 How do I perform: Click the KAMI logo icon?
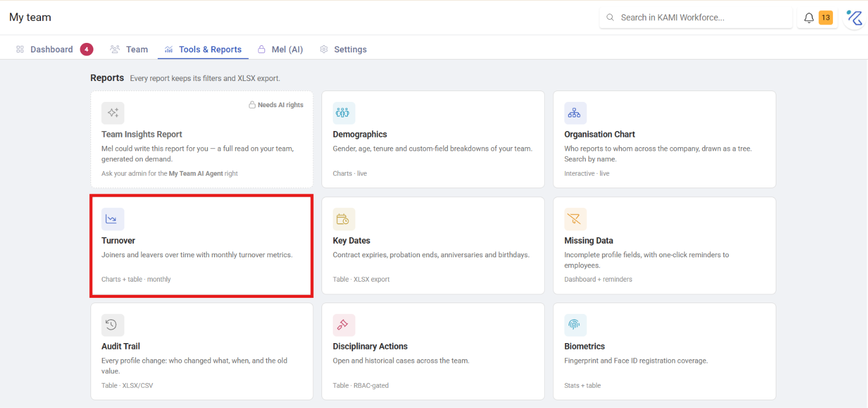854,18
